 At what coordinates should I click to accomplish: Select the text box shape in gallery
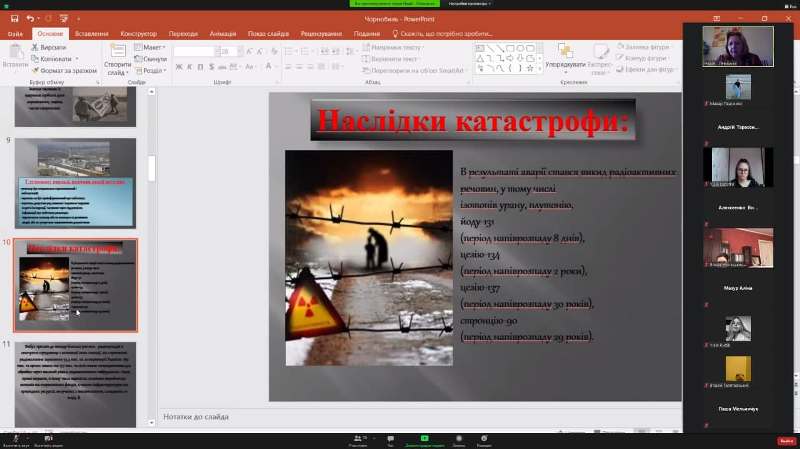point(480,48)
